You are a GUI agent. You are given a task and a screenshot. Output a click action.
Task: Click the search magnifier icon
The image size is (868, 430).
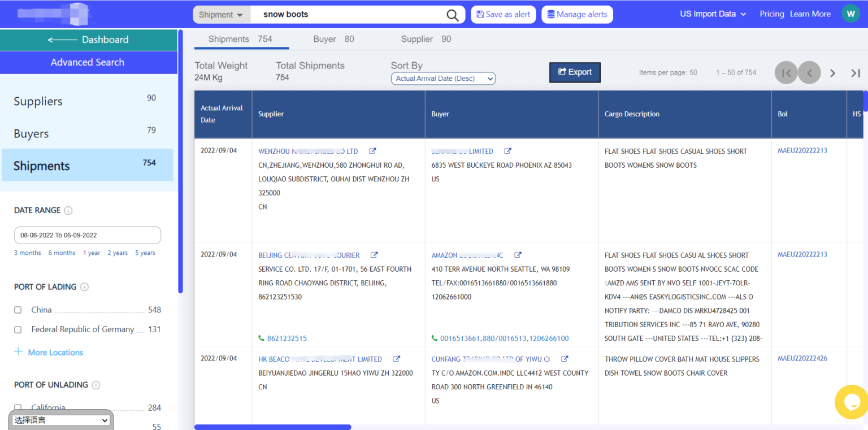(452, 15)
